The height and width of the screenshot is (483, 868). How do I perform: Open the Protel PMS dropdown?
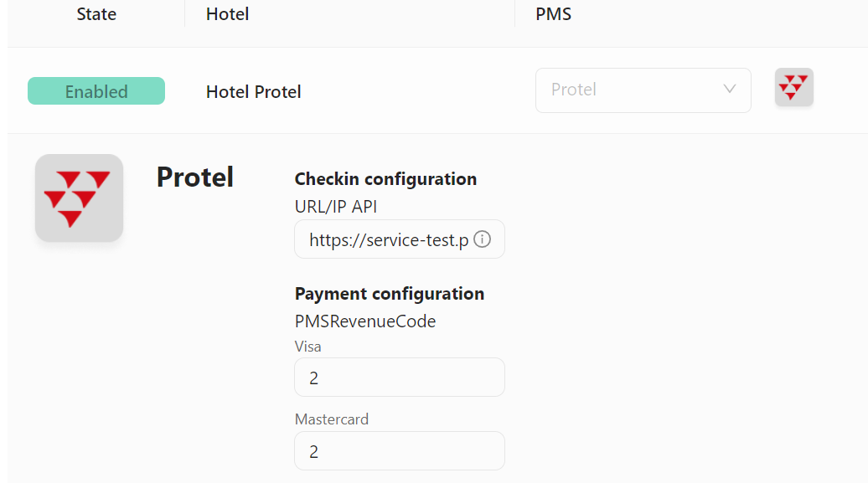[x=643, y=90]
